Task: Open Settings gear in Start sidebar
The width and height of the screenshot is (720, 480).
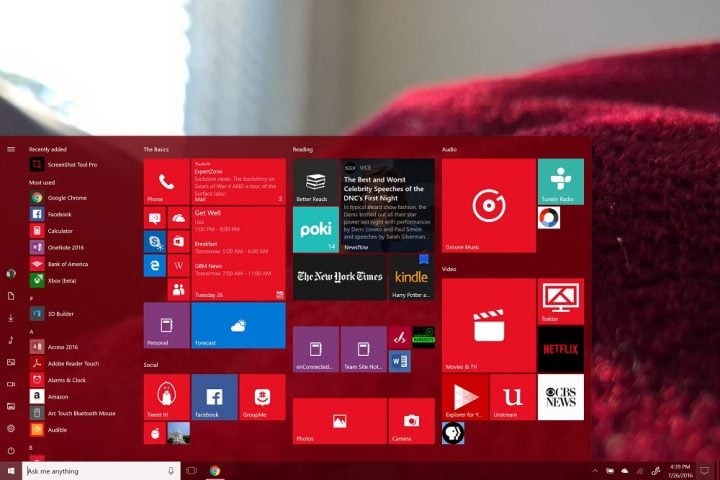Action: coord(11,429)
